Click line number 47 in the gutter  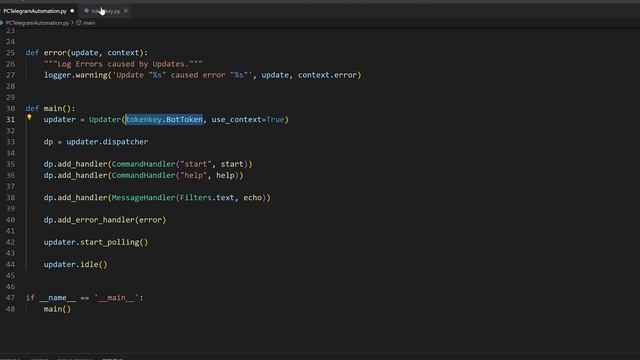pyautogui.click(x=10, y=298)
